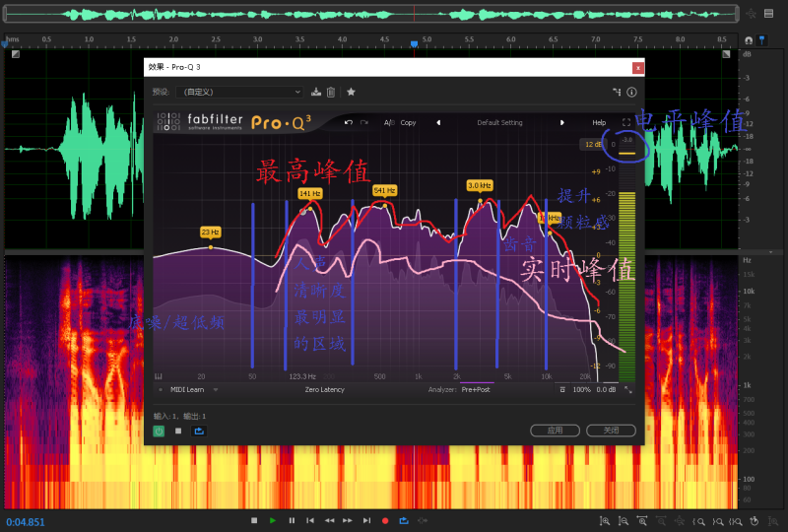
Task: Expand the MIDI Learn dropdown arrow
Action: (216, 390)
